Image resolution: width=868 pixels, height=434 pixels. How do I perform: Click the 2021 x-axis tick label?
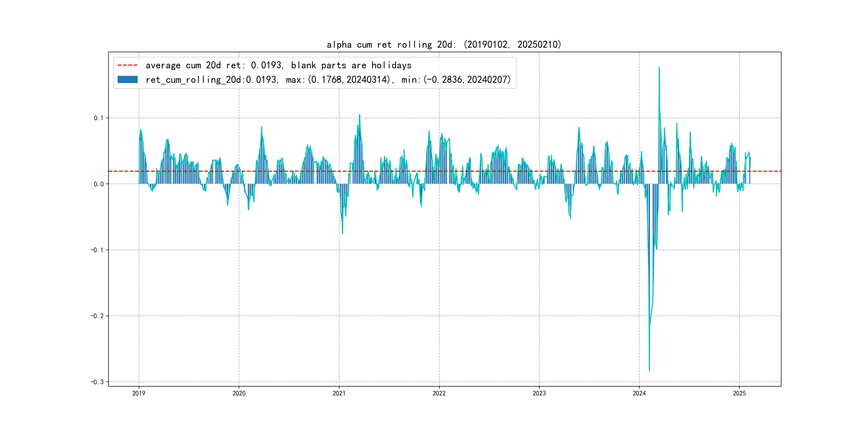tap(339, 393)
